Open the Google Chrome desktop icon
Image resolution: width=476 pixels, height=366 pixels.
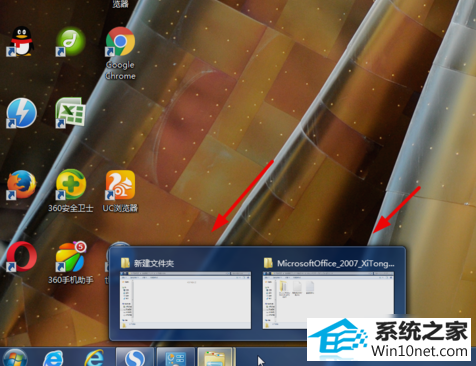pyautogui.click(x=120, y=41)
